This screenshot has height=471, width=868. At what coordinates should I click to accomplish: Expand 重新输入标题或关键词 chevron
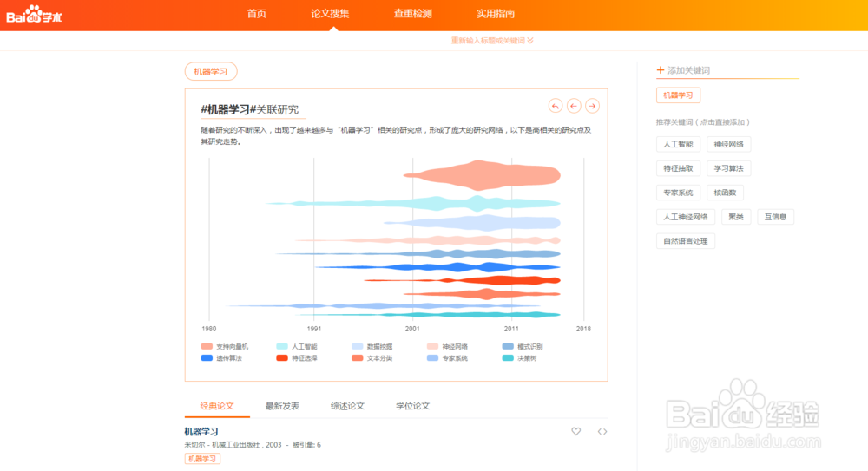coord(530,41)
